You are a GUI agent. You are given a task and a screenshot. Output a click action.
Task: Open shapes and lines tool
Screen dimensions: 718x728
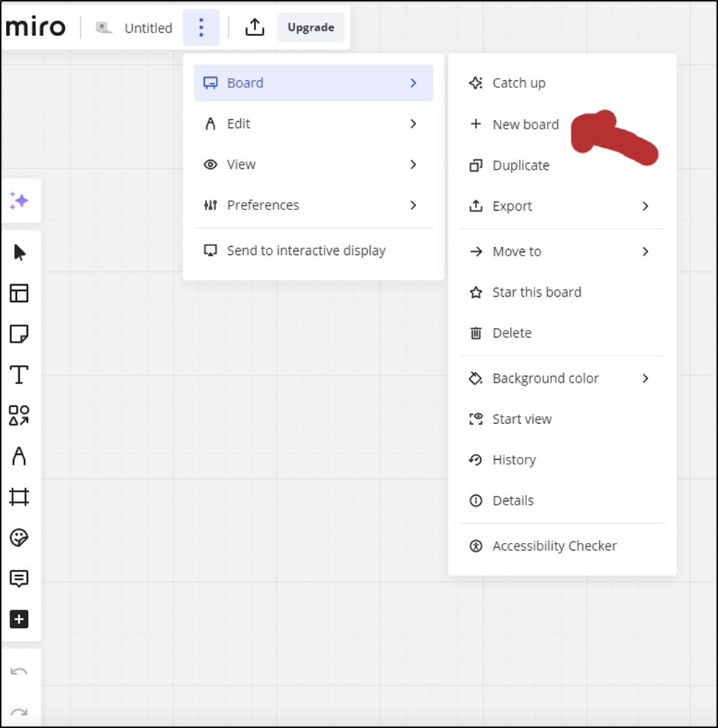point(19,415)
